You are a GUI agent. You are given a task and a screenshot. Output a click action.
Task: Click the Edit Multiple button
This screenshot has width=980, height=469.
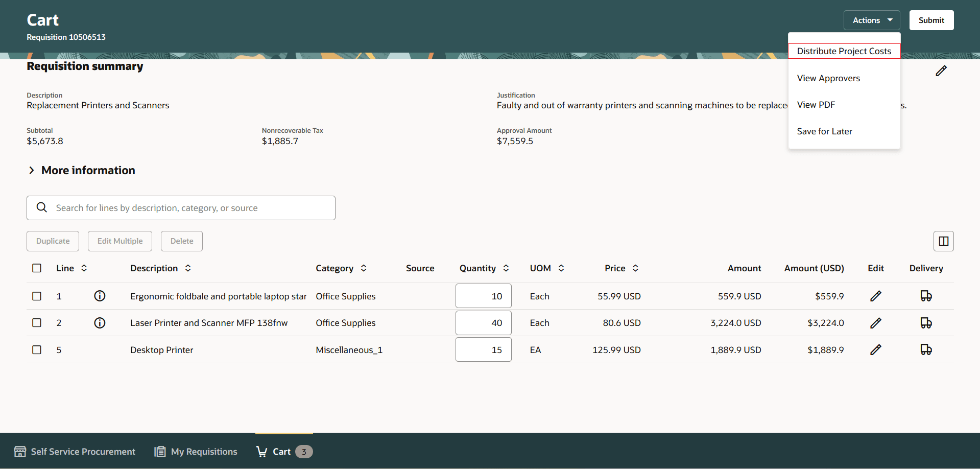click(119, 241)
